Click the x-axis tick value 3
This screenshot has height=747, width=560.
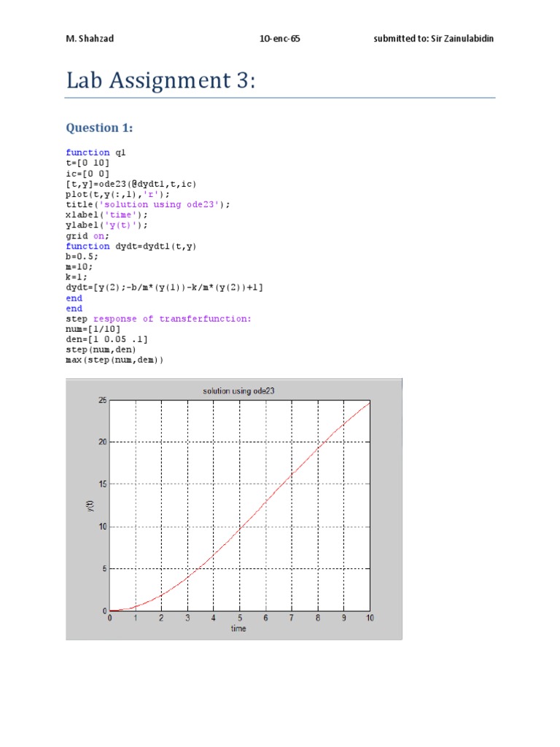pos(187,618)
